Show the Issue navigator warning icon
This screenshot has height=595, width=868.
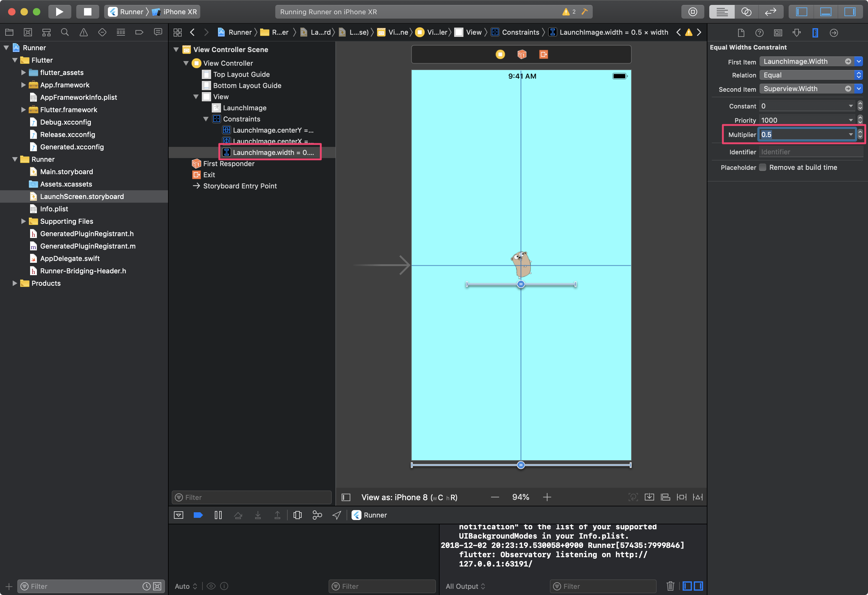pyautogui.click(x=84, y=33)
